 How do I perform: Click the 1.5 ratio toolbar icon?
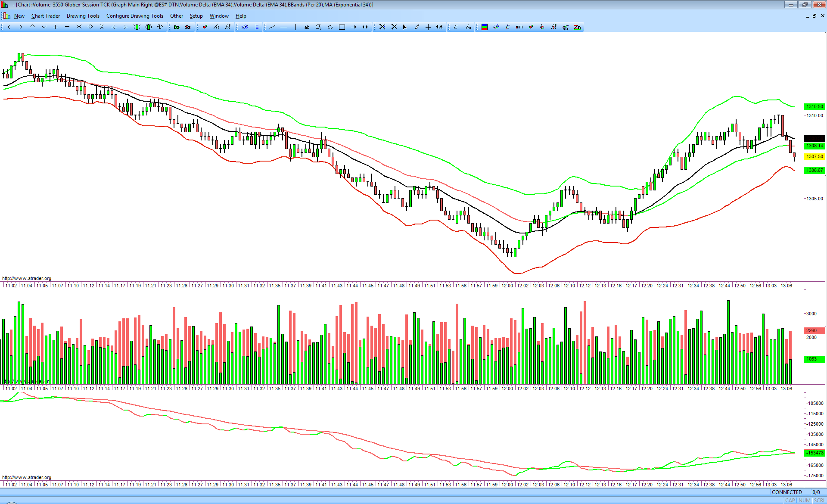point(439,27)
